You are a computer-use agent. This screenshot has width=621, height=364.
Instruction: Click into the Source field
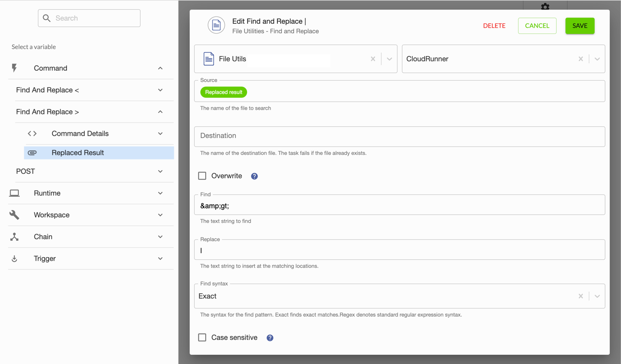click(x=399, y=91)
